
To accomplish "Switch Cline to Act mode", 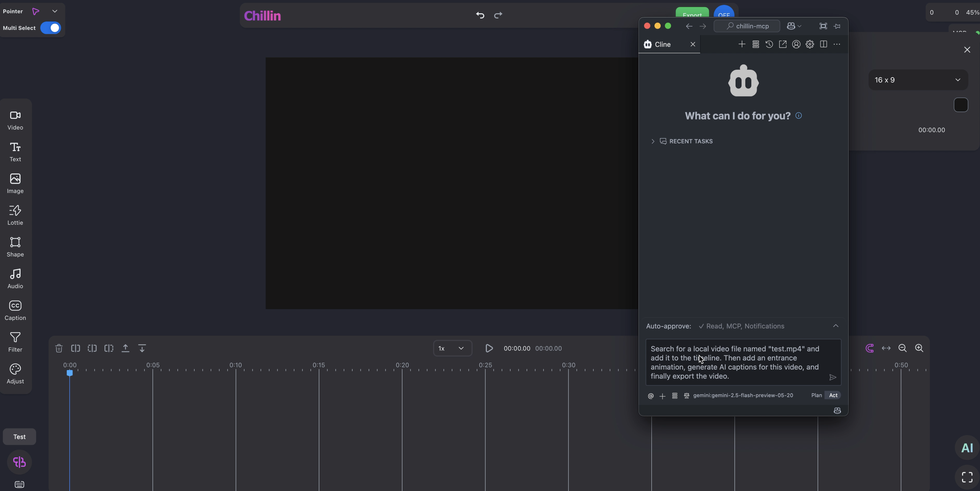I will pyautogui.click(x=833, y=395).
